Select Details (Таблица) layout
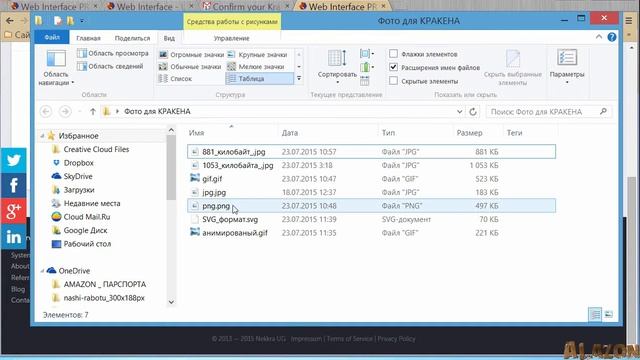 [x=260, y=78]
